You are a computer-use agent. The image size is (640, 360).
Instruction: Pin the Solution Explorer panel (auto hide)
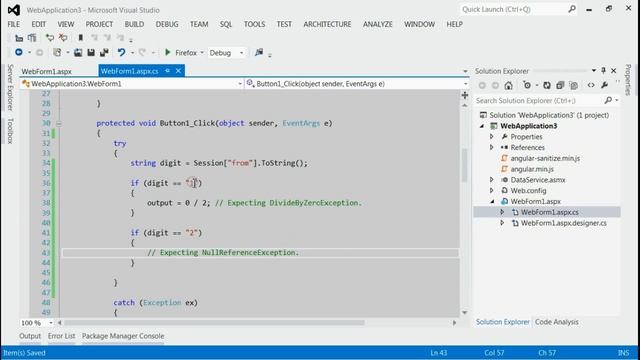[603, 71]
